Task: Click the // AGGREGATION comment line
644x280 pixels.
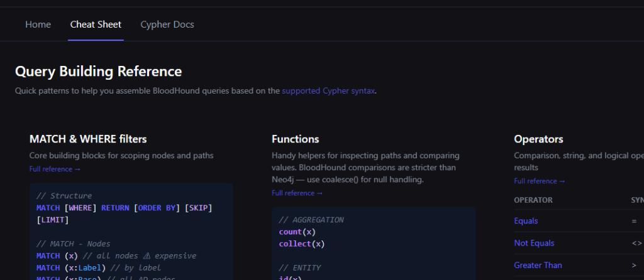Action: (x=311, y=220)
